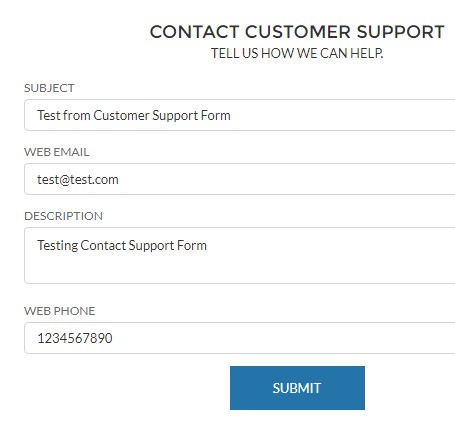Place cursor in 'Testing Contact Support Form' text
The image size is (455, 441).
tap(122, 246)
